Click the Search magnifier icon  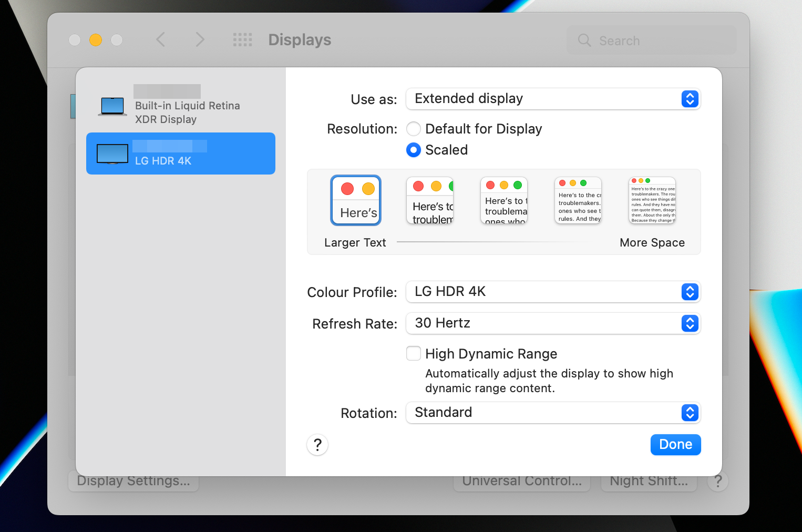point(584,40)
